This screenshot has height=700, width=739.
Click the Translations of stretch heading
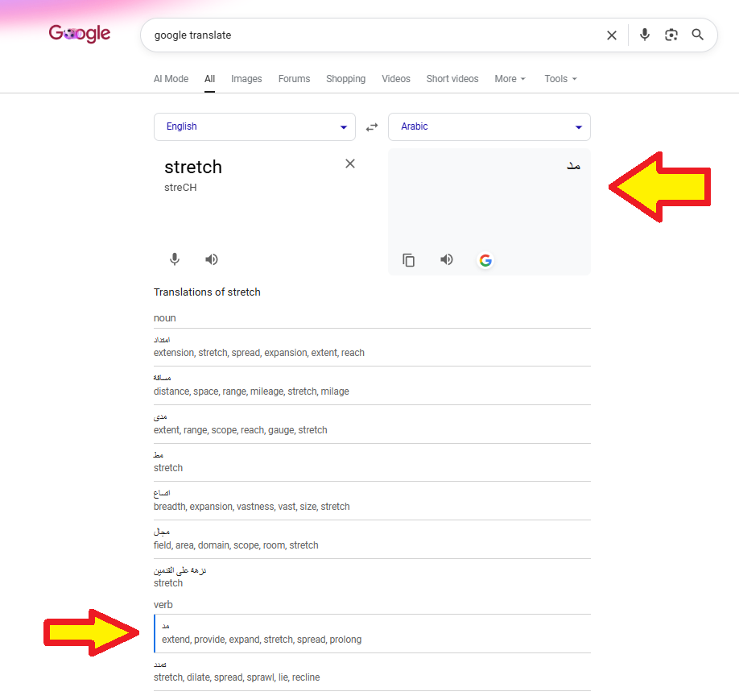(x=207, y=292)
